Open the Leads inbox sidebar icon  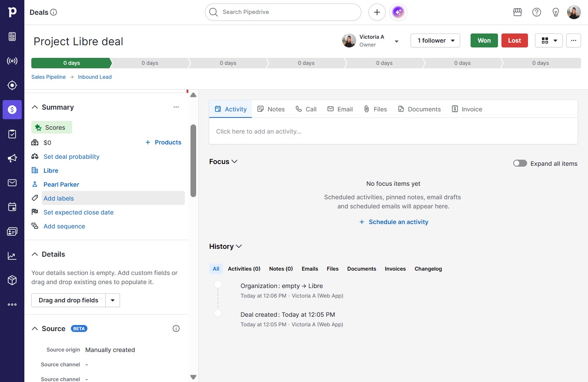12,37
